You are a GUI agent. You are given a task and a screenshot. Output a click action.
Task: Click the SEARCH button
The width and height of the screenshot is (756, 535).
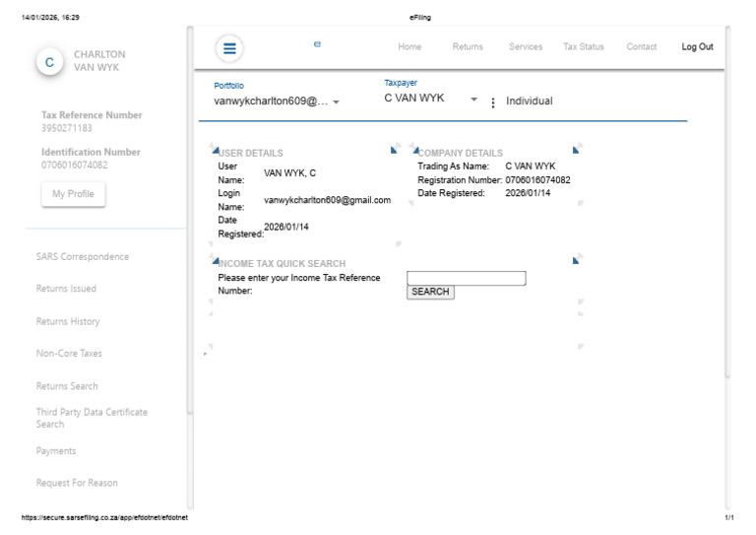pos(430,292)
